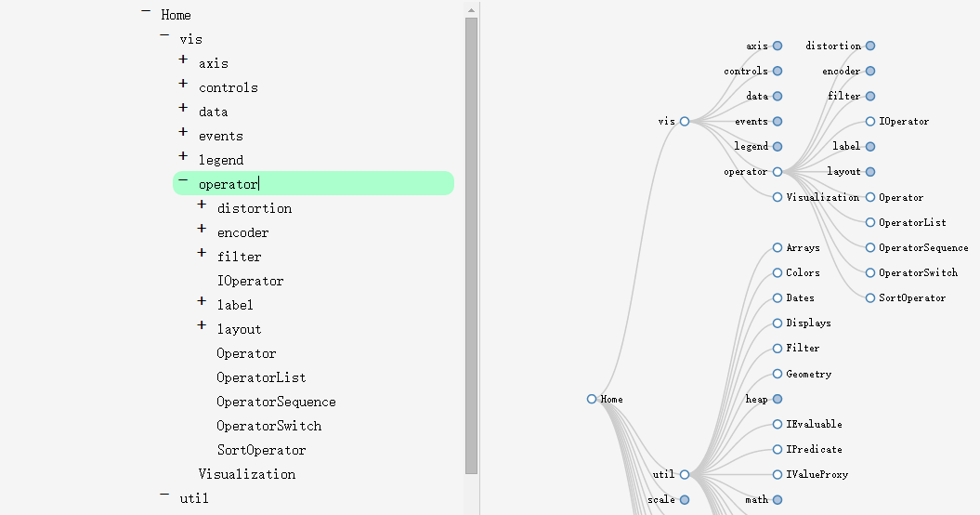Click the distortion node circle in diagram
980x515 pixels.
coord(870,46)
